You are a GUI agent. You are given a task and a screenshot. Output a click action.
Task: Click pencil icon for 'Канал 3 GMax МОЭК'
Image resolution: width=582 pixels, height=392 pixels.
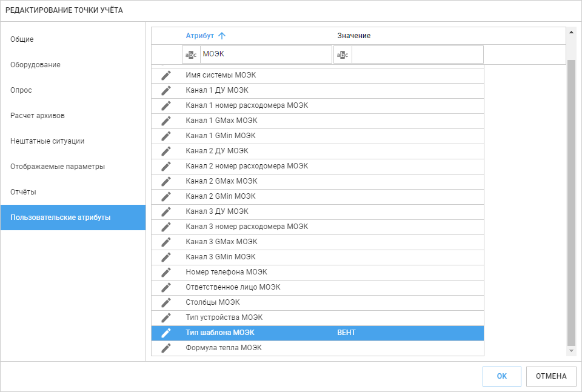(166, 242)
